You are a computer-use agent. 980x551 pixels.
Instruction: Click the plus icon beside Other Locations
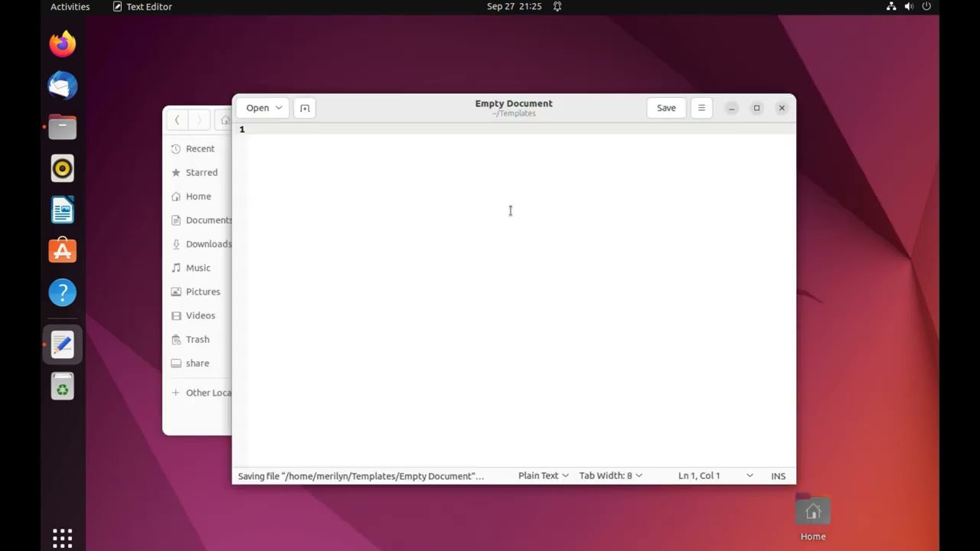pos(176,393)
